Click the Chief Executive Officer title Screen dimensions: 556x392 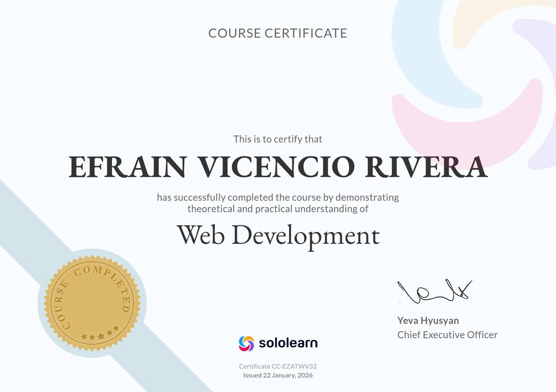447,335
